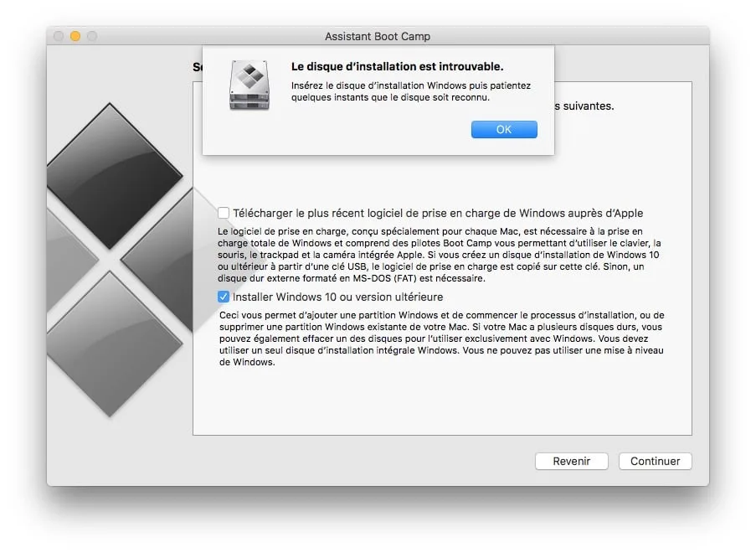Click Continuer to proceed with installation

tap(654, 461)
